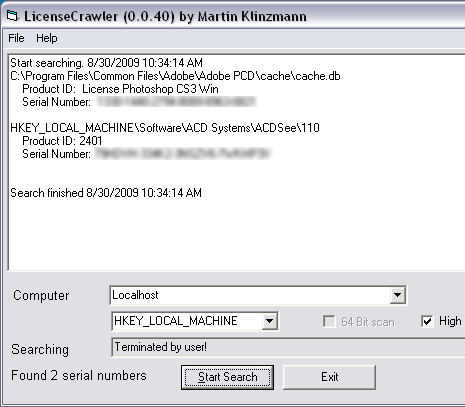Click the 'Search finished' log line

tap(106, 193)
